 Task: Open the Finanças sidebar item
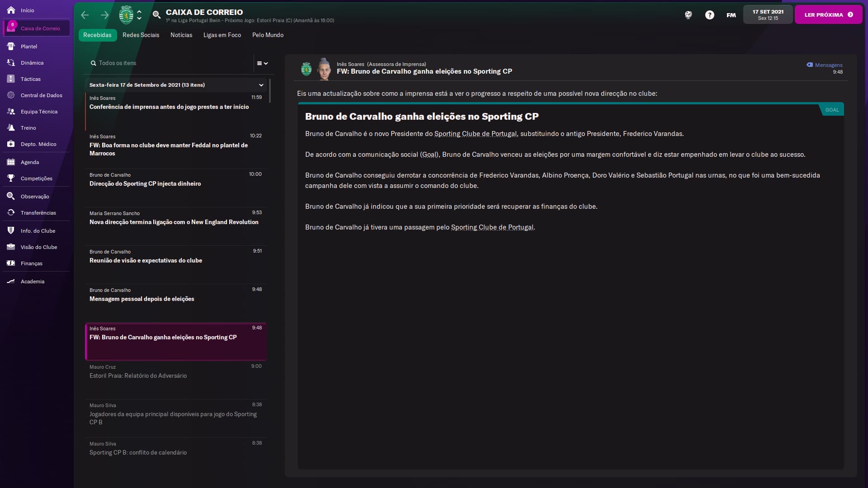click(x=32, y=263)
